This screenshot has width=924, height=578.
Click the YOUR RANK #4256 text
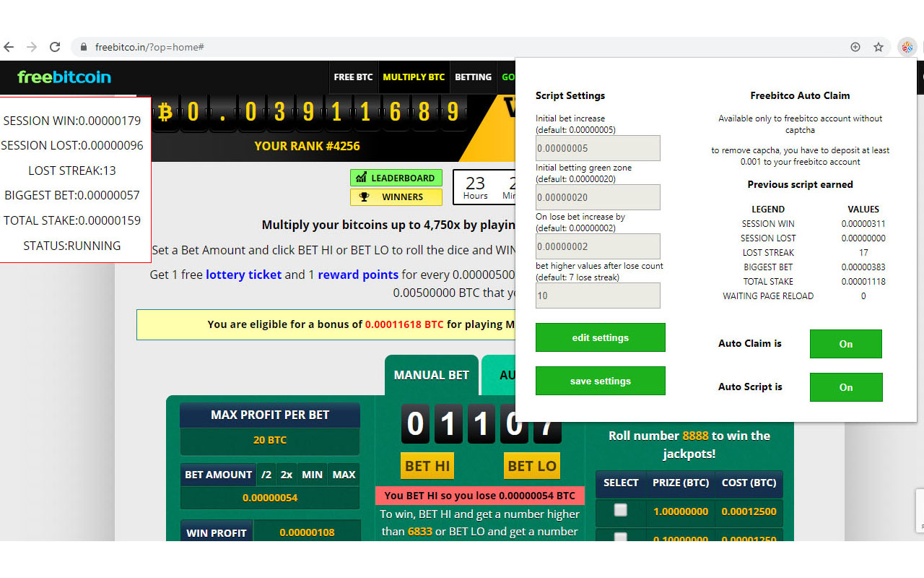(307, 146)
